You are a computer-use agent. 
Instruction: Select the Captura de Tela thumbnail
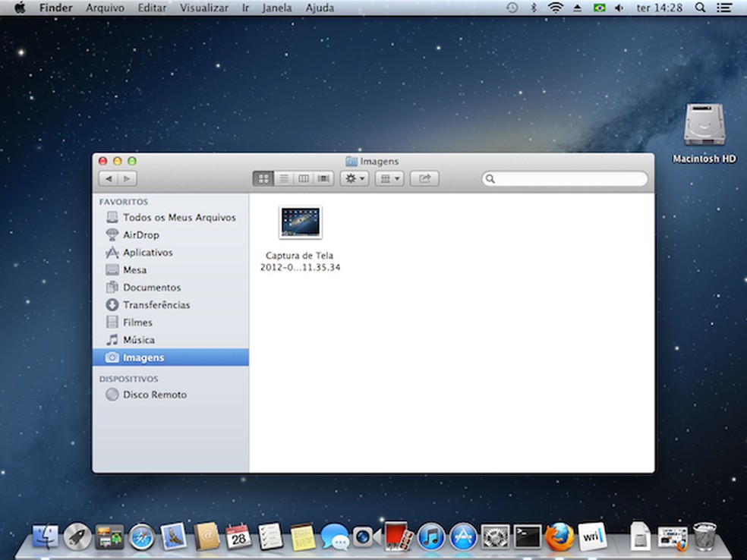click(x=300, y=222)
